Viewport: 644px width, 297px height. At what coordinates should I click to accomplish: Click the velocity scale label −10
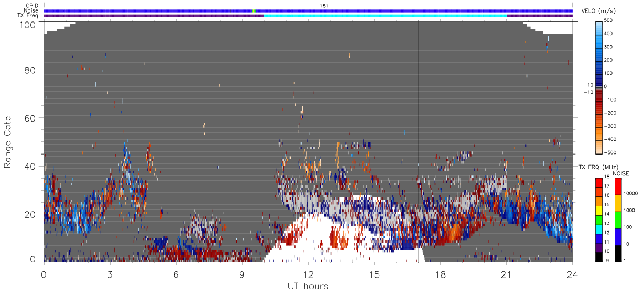coord(588,92)
